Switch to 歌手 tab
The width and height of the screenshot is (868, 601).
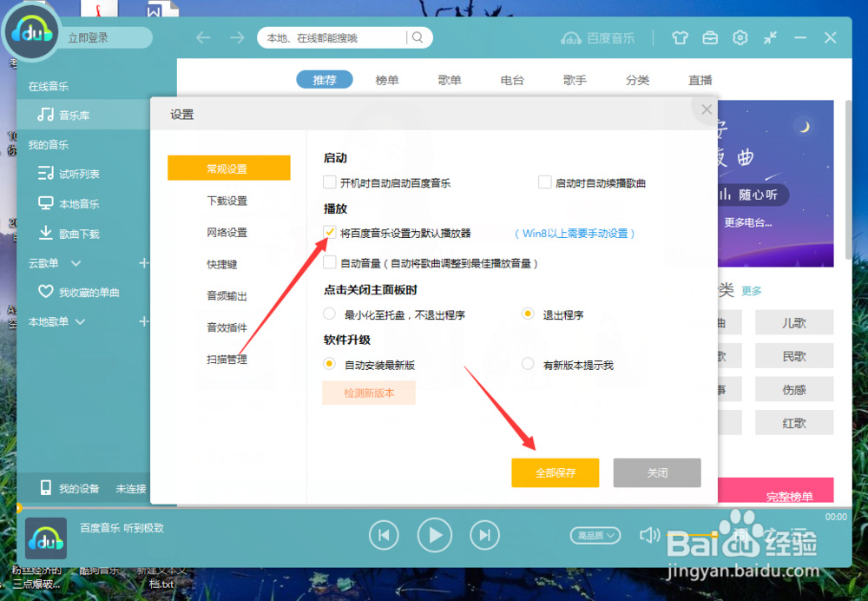click(x=575, y=80)
